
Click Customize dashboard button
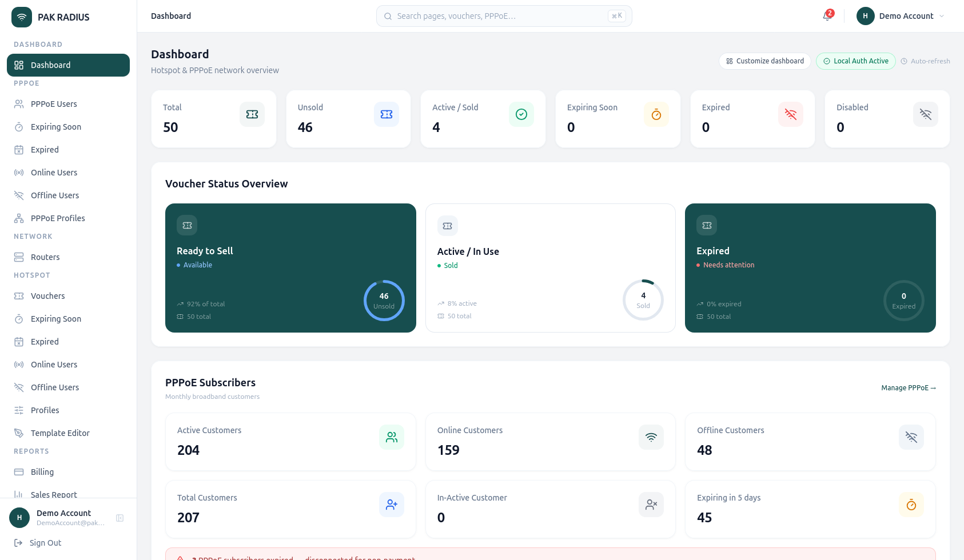pos(765,61)
